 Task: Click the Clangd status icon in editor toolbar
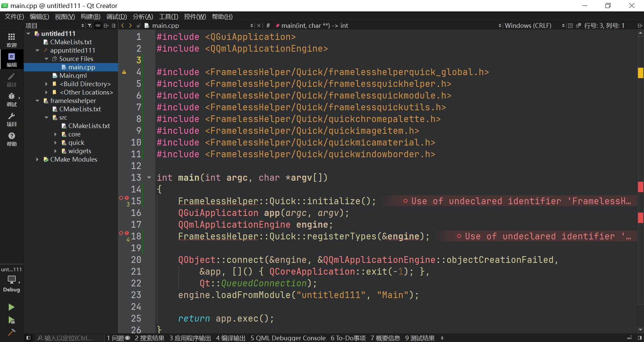coord(578,25)
